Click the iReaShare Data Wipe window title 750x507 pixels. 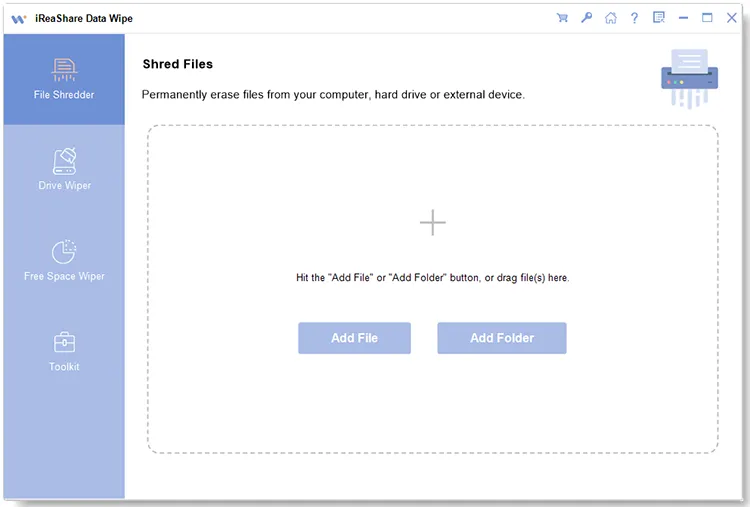pos(84,18)
